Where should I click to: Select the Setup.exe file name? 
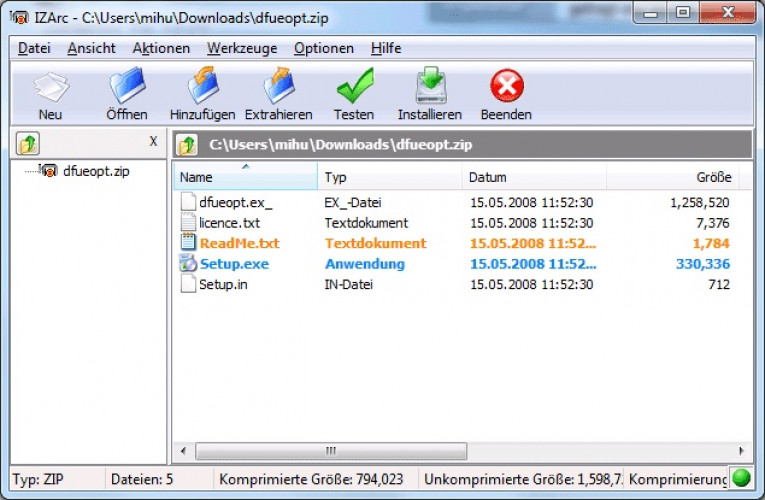pyautogui.click(x=234, y=264)
